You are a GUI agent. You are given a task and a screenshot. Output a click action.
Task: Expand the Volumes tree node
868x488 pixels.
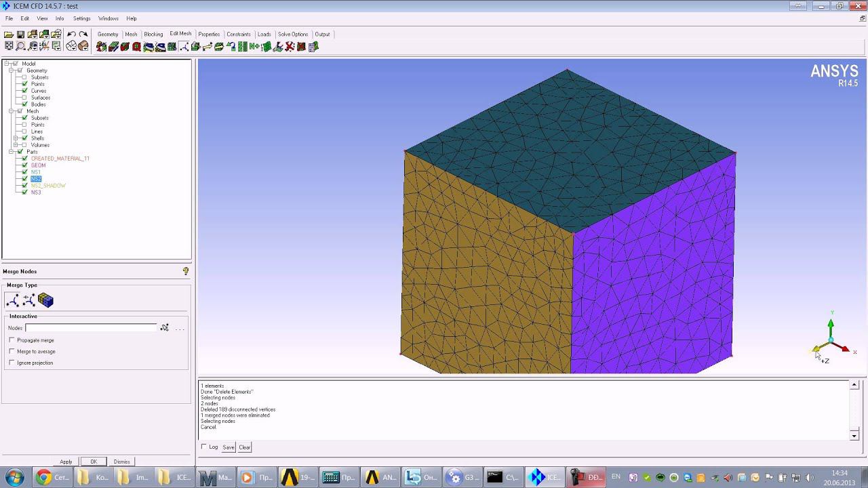point(16,145)
